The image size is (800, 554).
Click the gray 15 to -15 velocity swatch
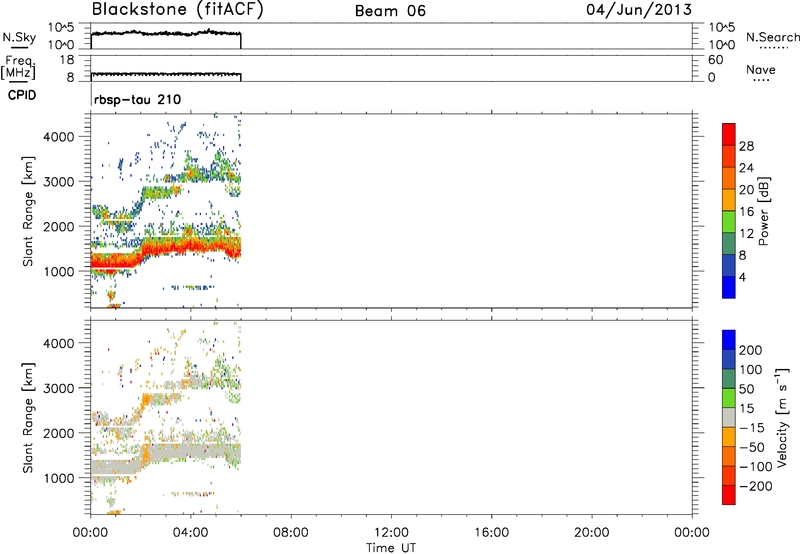pyautogui.click(x=729, y=417)
